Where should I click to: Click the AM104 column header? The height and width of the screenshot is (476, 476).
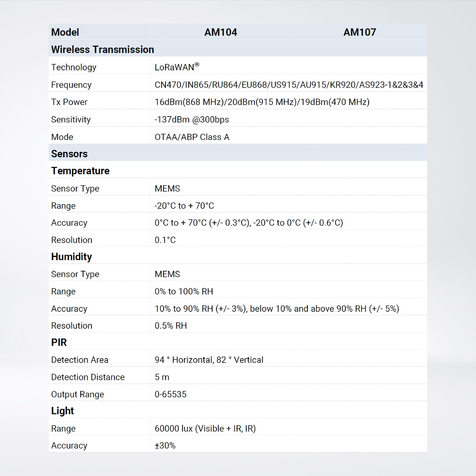pos(221,32)
